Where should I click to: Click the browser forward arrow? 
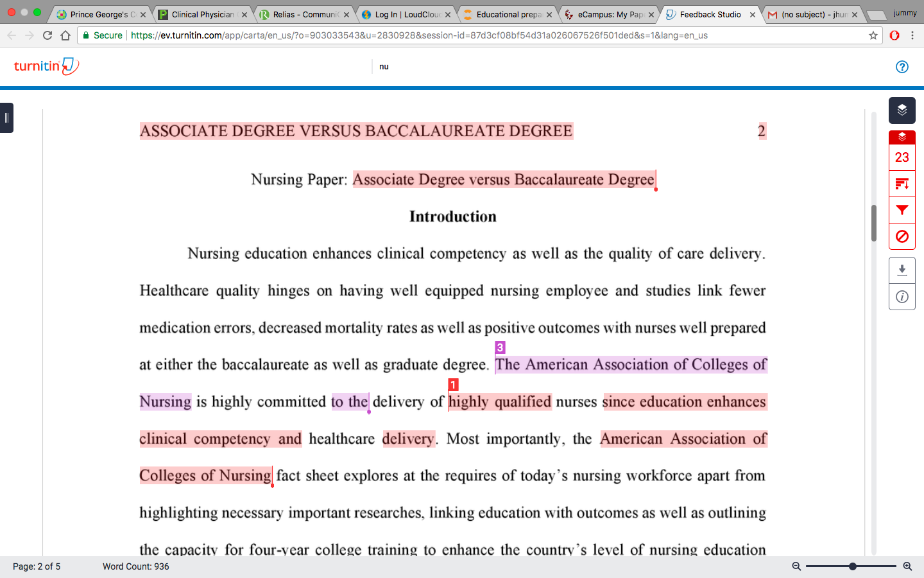click(x=30, y=35)
